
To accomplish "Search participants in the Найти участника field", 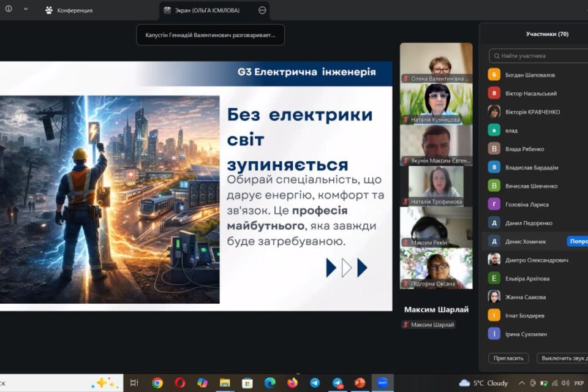I will (x=538, y=56).
